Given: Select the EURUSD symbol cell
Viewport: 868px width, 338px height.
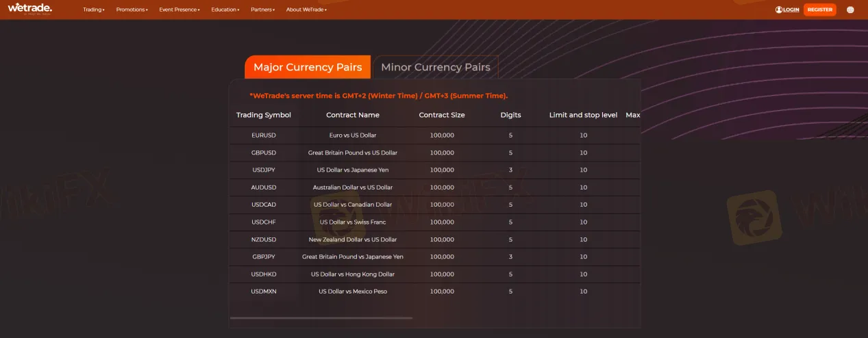Looking at the screenshot, I should click(264, 135).
